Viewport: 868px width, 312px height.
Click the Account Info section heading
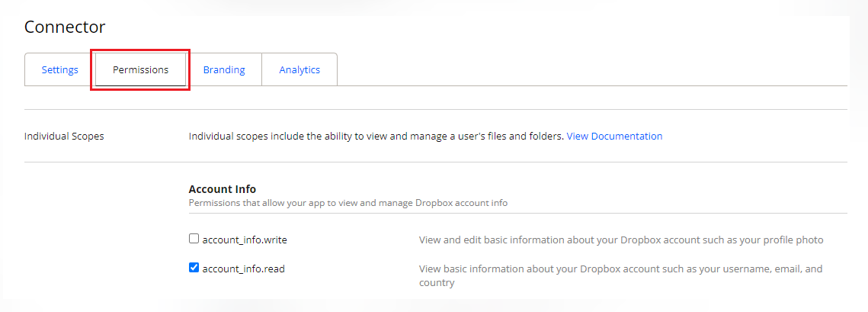[x=222, y=189]
